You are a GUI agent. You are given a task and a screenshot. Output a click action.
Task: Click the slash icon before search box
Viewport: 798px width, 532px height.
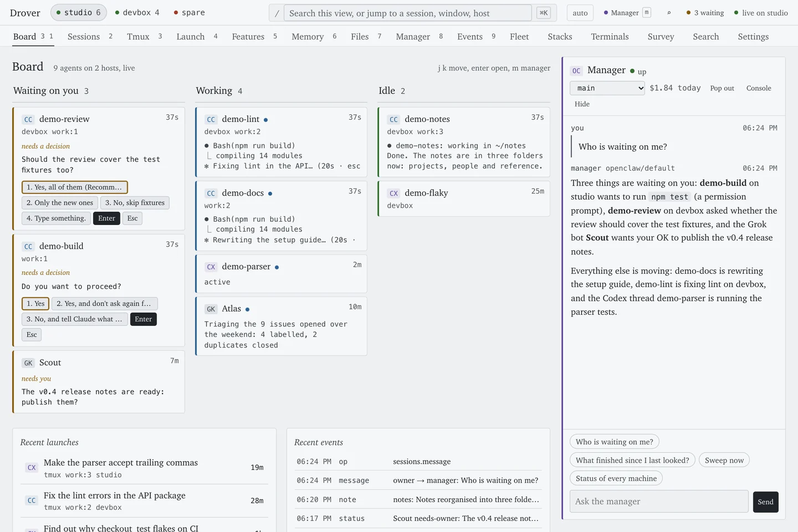click(x=277, y=13)
